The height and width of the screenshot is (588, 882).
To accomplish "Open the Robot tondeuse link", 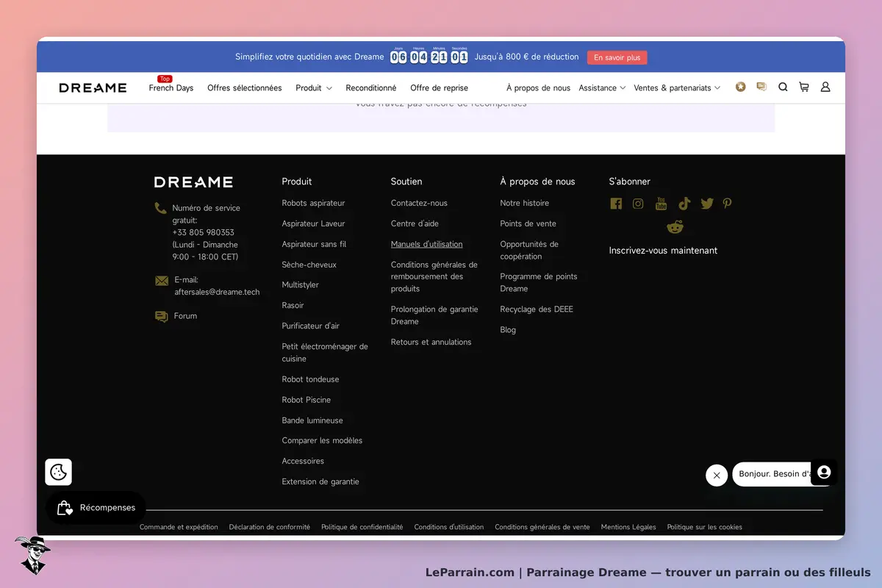I will 310,379.
